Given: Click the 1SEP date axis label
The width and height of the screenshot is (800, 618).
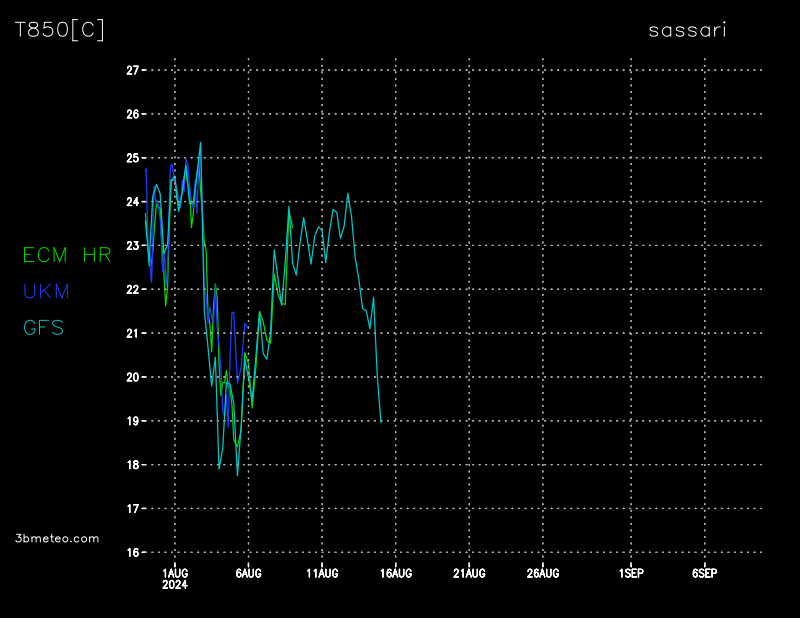Looking at the screenshot, I should tap(631, 573).
